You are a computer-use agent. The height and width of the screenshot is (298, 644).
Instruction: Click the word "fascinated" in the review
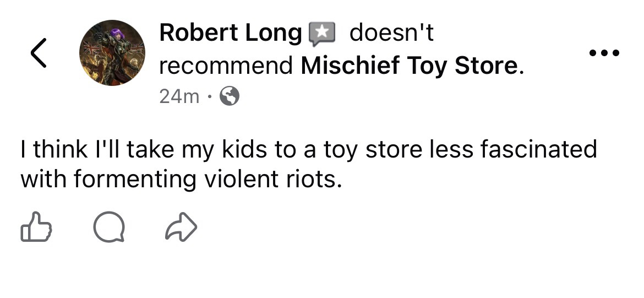point(538,149)
